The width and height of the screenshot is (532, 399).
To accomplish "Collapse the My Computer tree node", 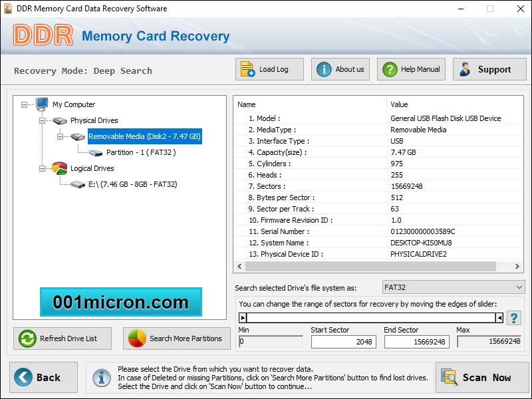I will click(x=25, y=104).
